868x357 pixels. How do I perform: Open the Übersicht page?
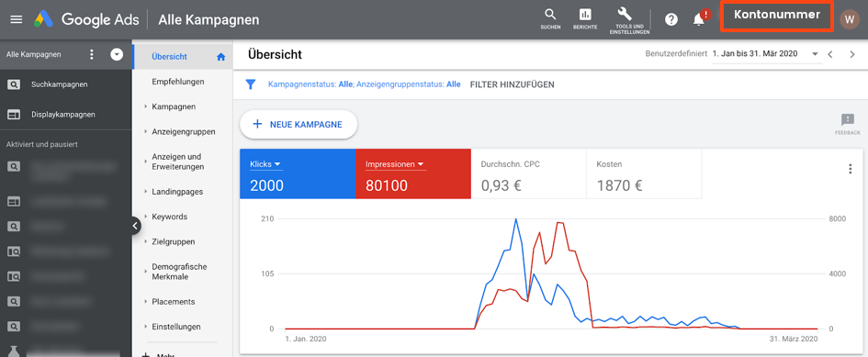[169, 57]
